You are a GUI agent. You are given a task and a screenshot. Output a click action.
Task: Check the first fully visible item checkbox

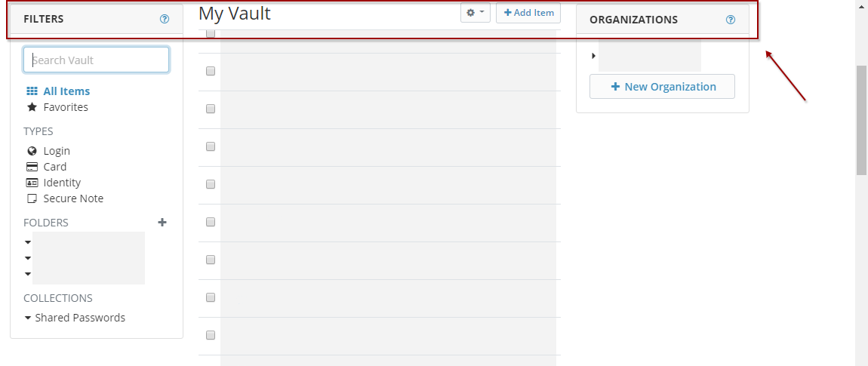[211, 71]
